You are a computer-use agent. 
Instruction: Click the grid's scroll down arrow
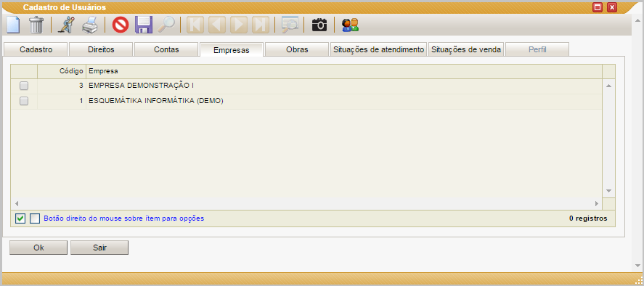click(x=608, y=191)
